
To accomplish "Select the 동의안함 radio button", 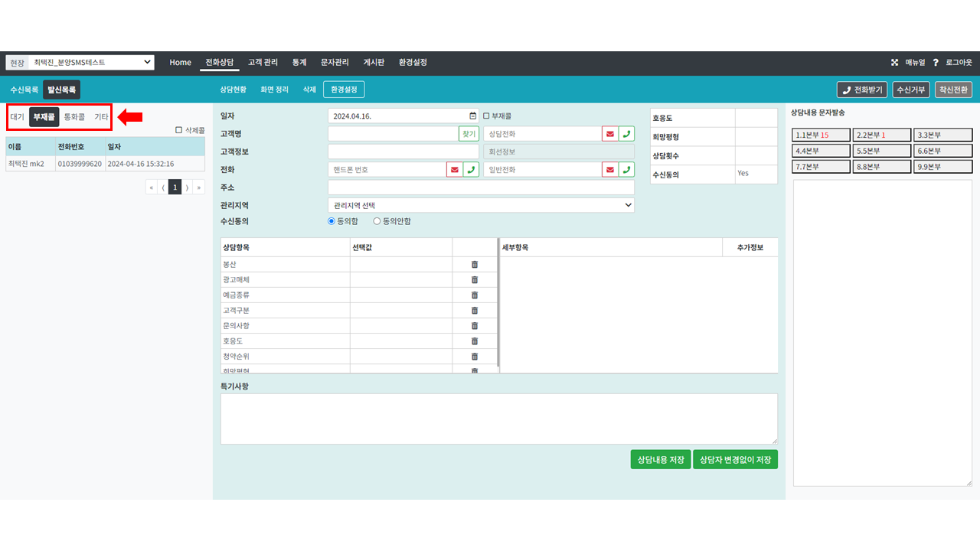I will (377, 221).
